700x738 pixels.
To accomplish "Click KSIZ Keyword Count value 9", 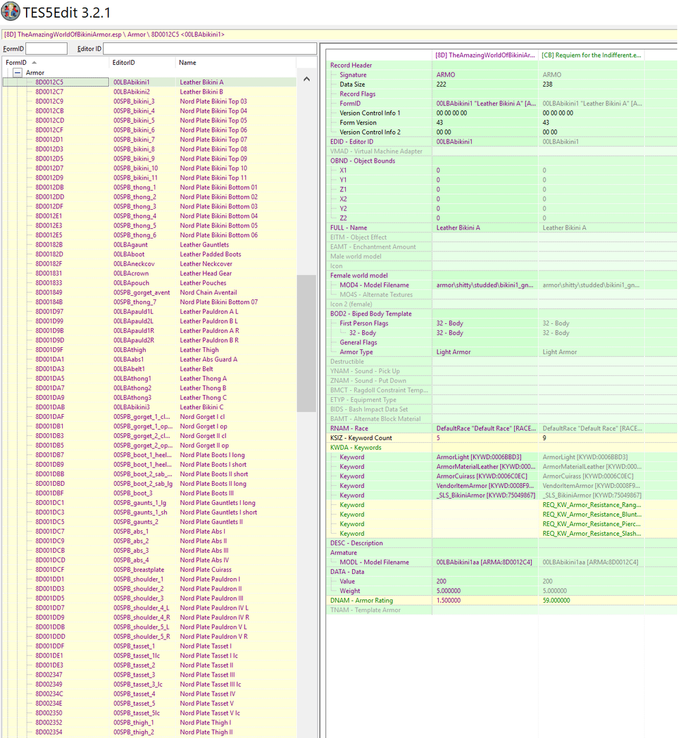I will click(544, 438).
